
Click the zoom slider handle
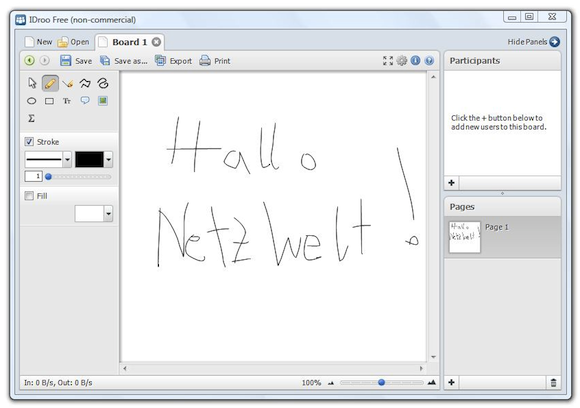pos(381,382)
